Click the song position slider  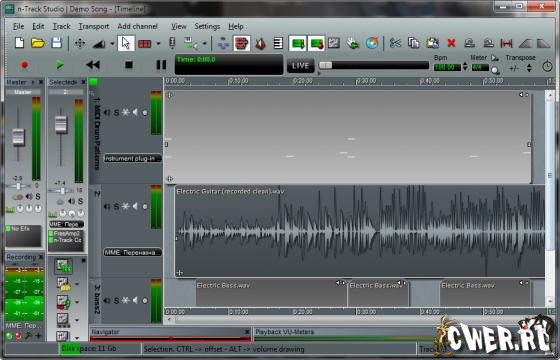point(374,65)
